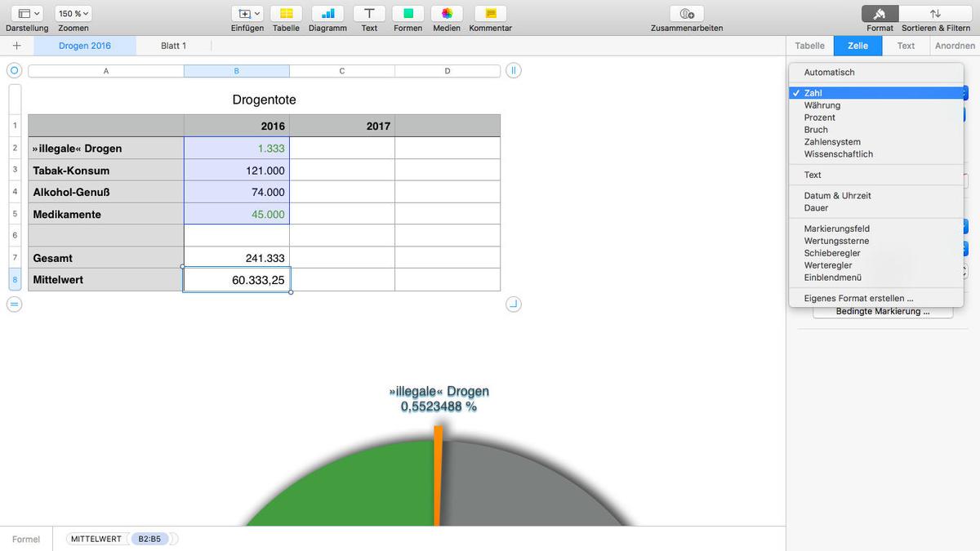This screenshot has width=980, height=551.
Task: Select the 2017 column header cell
Action: pos(342,127)
